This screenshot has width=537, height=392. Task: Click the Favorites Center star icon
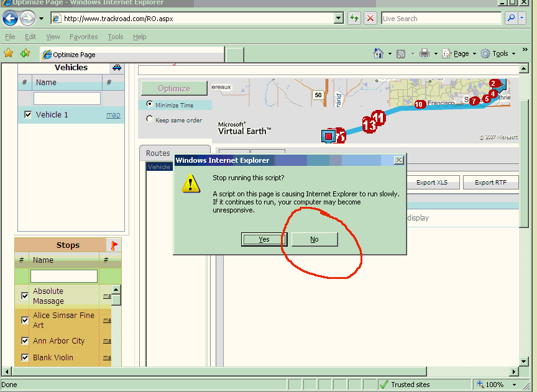point(8,53)
